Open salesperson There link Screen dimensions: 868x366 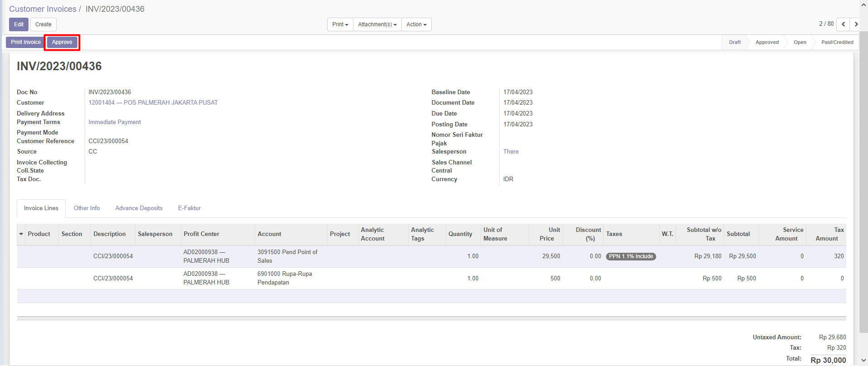point(511,152)
